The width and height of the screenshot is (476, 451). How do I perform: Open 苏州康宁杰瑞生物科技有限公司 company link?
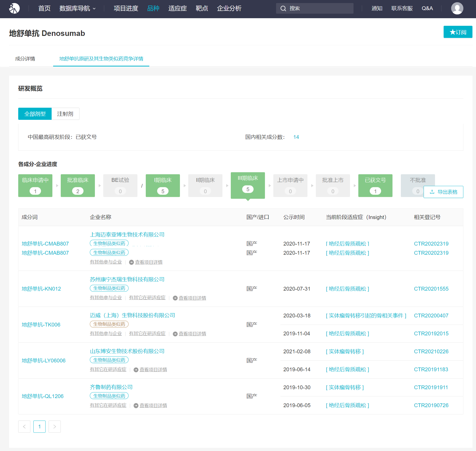tap(127, 279)
